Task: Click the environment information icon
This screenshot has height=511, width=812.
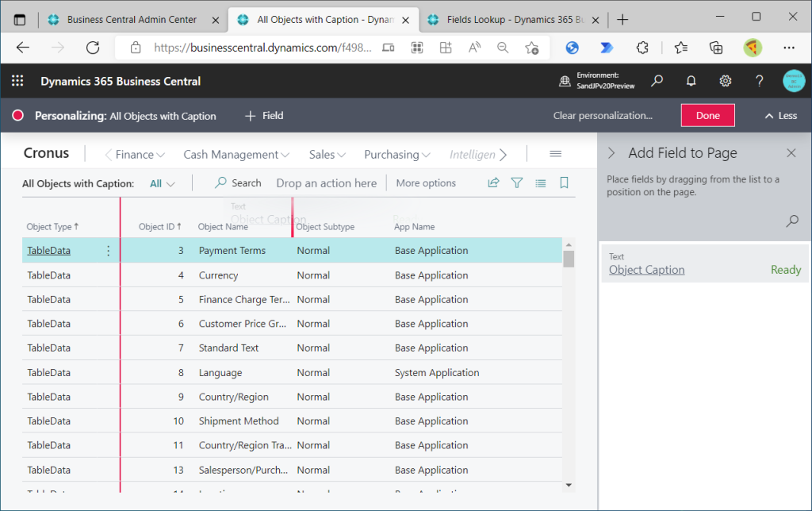Action: (565, 81)
